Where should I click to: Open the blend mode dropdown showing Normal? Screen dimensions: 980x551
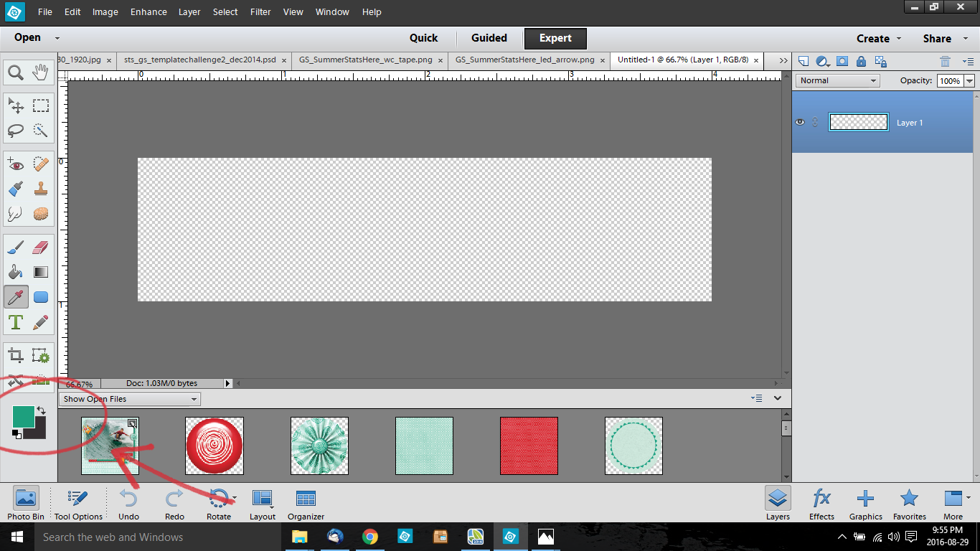pos(837,80)
